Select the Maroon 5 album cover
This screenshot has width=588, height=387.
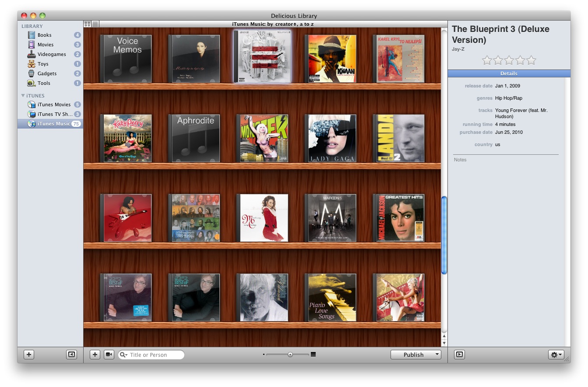pyautogui.click(x=331, y=218)
